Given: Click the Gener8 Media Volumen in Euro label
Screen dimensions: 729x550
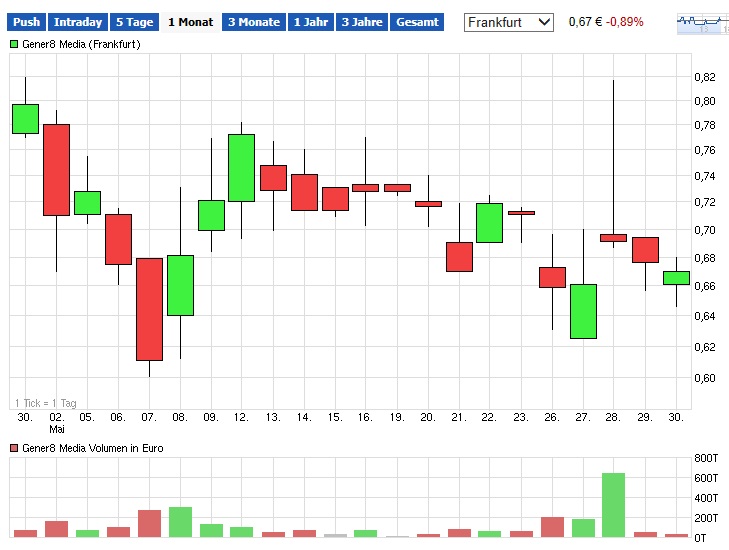Looking at the screenshot, I should (x=93, y=448).
